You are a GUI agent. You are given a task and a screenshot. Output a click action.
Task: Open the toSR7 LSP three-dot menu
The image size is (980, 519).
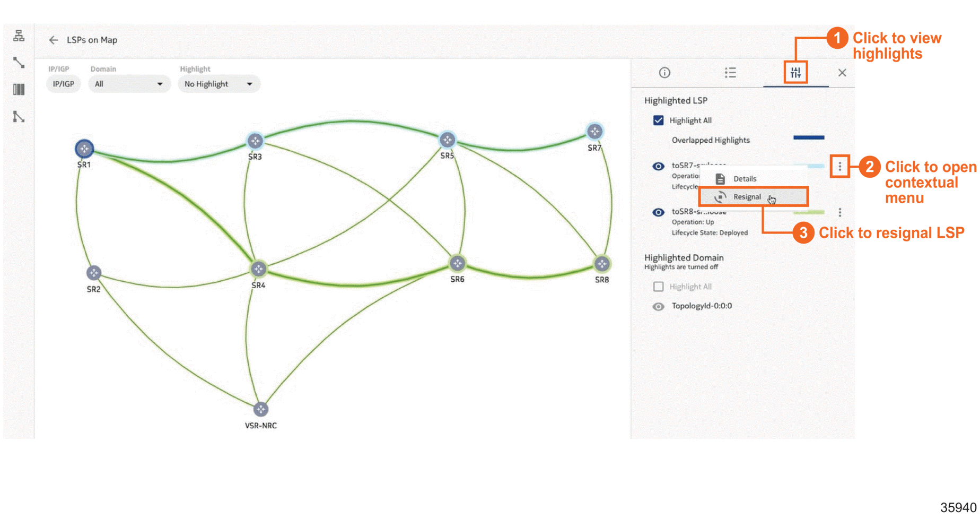point(839,167)
